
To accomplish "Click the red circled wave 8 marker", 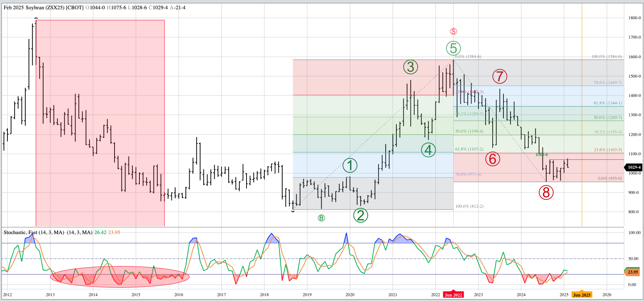I will (x=546, y=192).
